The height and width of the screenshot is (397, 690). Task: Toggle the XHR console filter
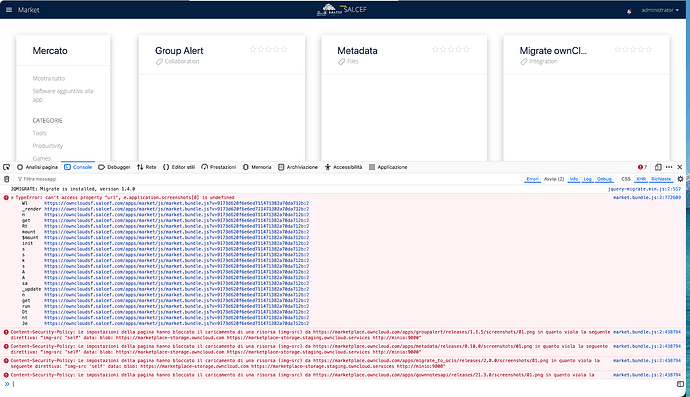[641, 179]
